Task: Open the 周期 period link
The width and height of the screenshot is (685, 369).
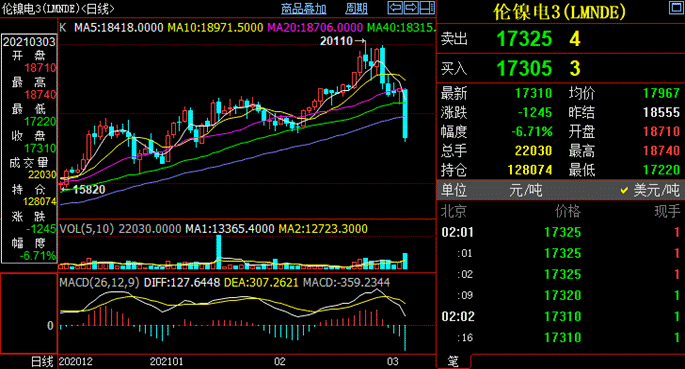Action: point(356,8)
